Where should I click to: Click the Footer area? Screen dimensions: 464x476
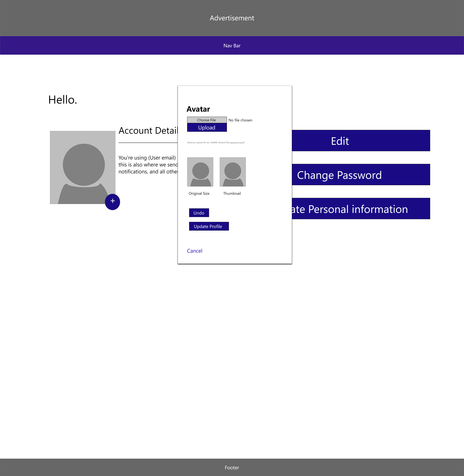[232, 467]
